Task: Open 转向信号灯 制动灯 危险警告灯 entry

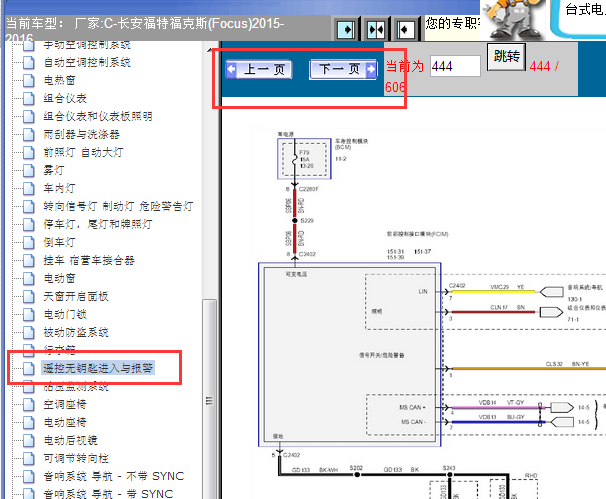Action: [x=118, y=206]
